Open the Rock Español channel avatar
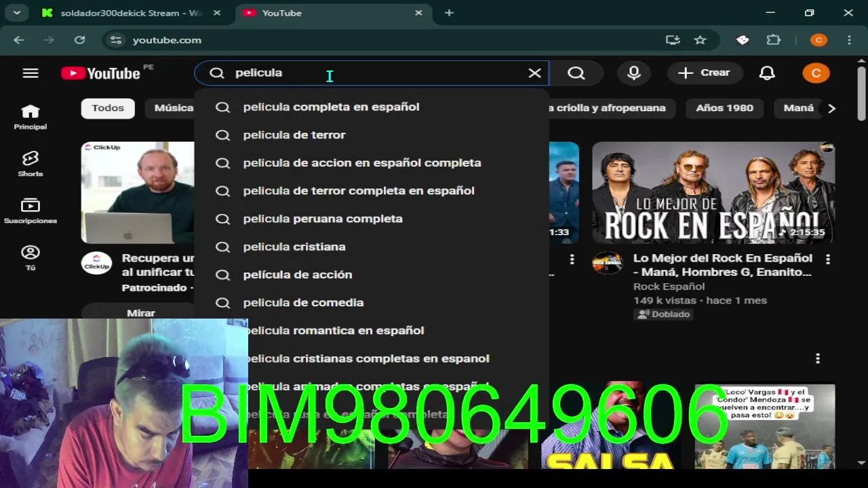This screenshot has height=488, width=868. point(608,263)
